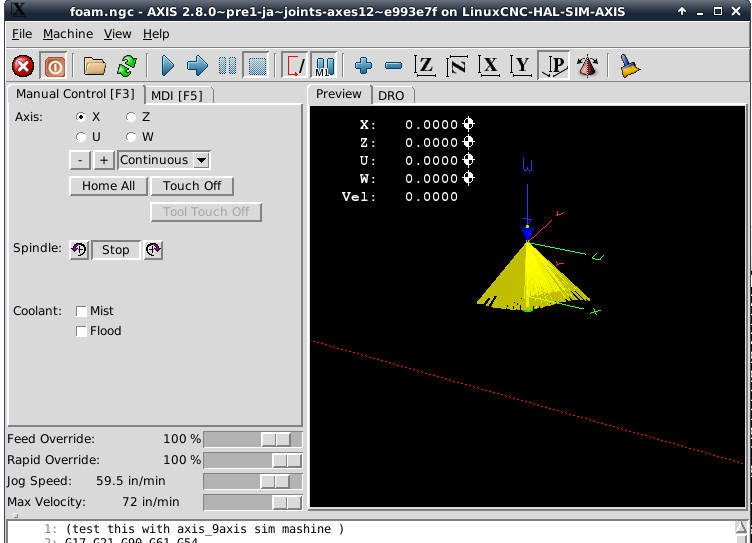Image resolution: width=752 pixels, height=543 pixels.
Task: Switch to front view Y icon
Action: 521,66
